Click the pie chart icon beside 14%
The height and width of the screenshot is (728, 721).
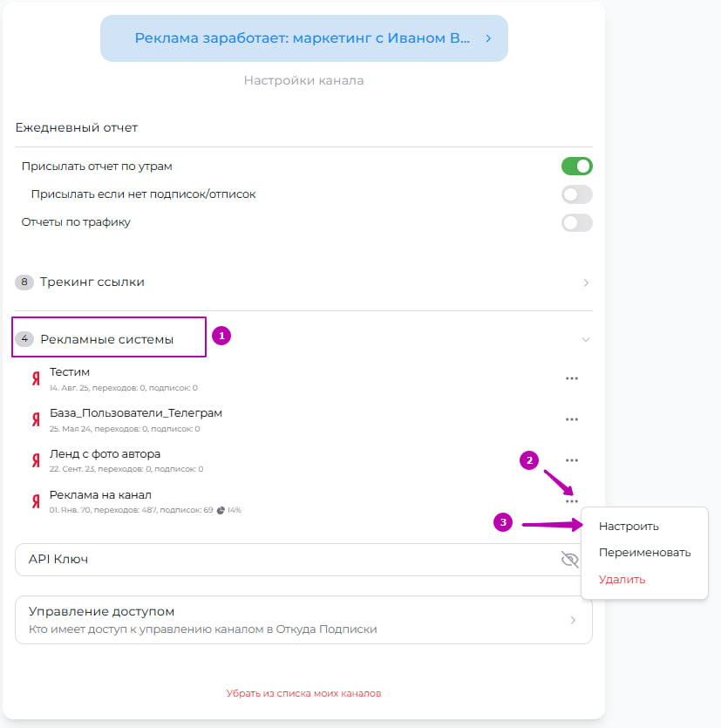[221, 510]
